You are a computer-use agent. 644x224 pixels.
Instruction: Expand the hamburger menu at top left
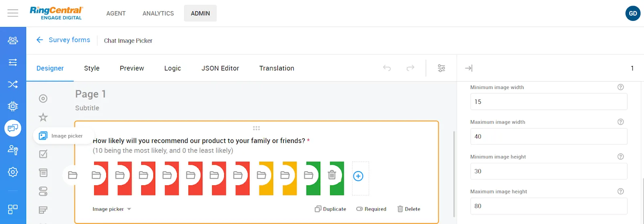(x=13, y=13)
